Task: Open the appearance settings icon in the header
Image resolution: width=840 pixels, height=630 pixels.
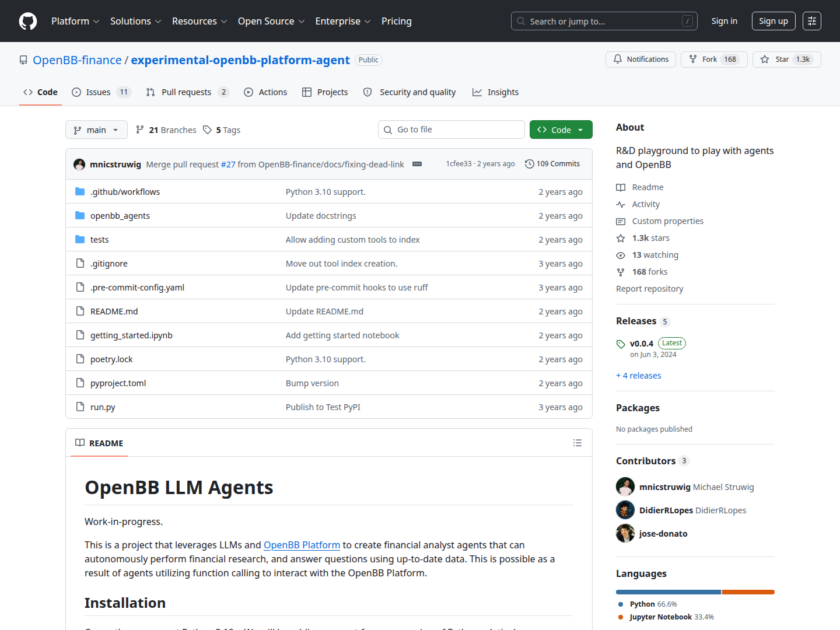Action: tap(812, 21)
